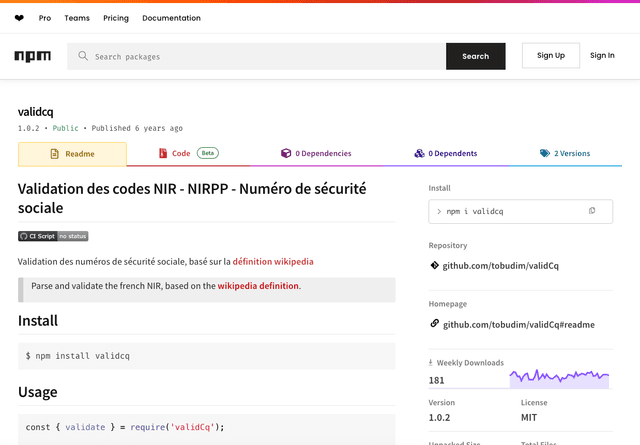This screenshot has width=640, height=445.
Task: Open the 0 Dependencies tab
Action: 316,154
